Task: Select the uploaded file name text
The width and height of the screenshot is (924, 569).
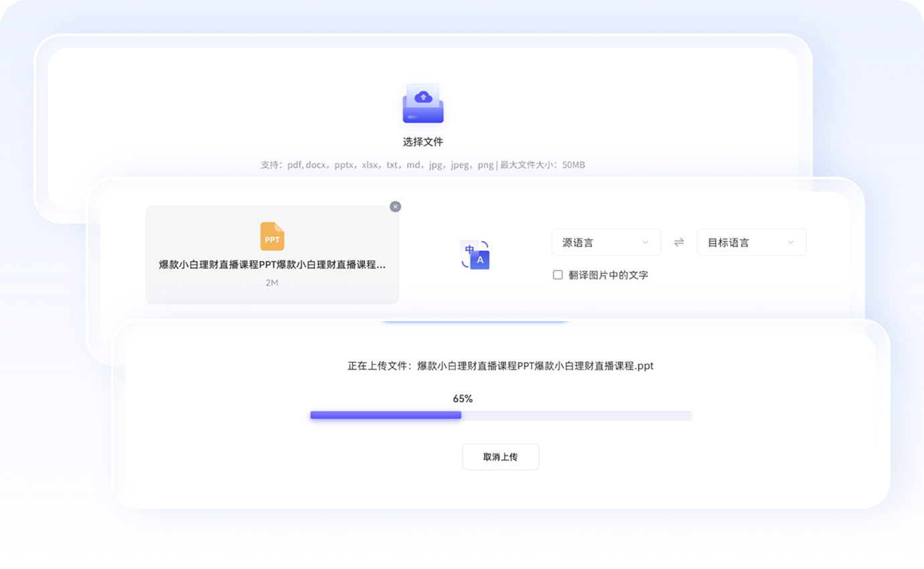Action: [x=272, y=264]
